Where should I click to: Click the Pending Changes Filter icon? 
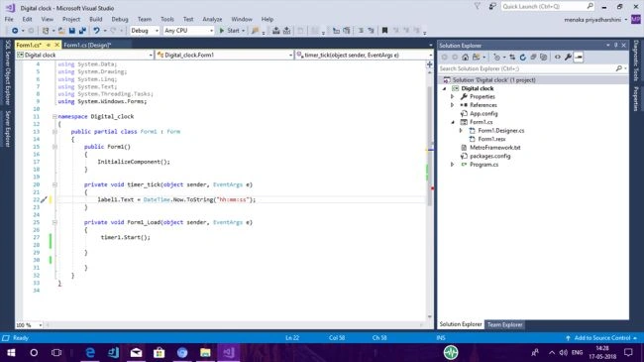tap(497, 58)
